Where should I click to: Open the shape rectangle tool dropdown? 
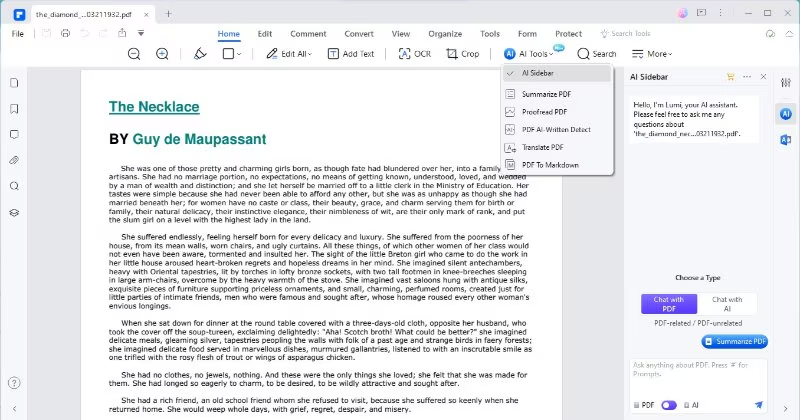(x=232, y=54)
